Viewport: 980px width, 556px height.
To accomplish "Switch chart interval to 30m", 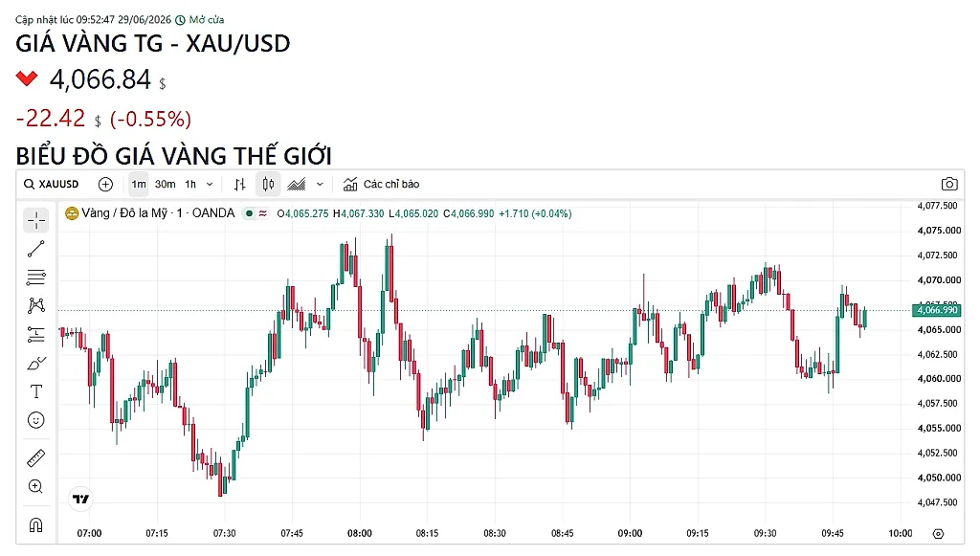I will coord(165,185).
